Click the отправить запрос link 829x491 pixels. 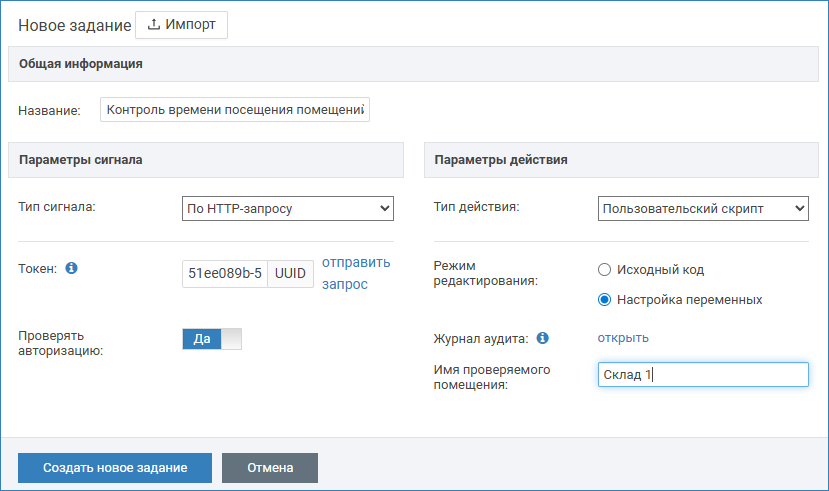[x=355, y=273]
